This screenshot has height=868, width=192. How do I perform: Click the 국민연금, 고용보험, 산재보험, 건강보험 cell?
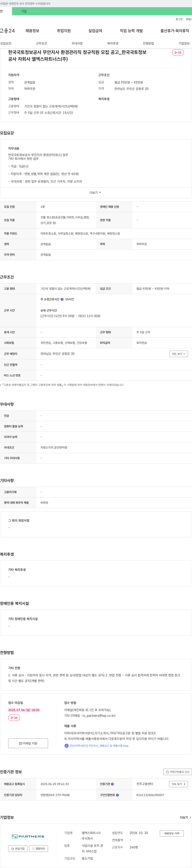click(x=64, y=343)
